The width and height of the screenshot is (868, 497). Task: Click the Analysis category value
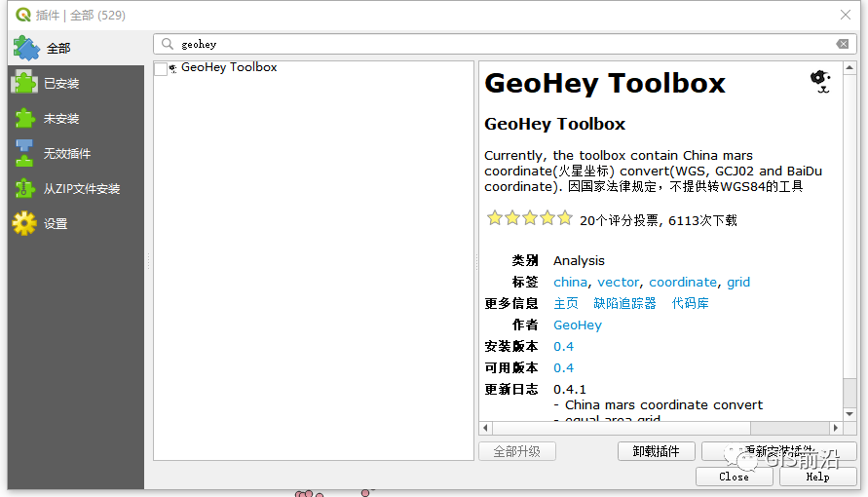pos(579,260)
